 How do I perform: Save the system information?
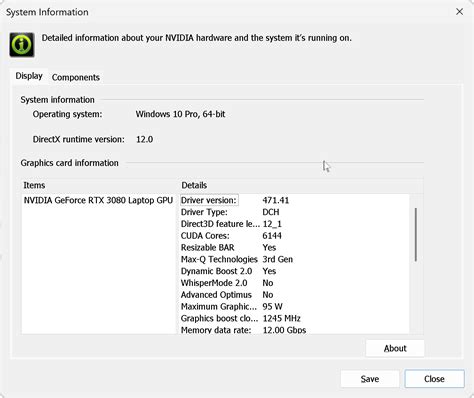pos(370,379)
